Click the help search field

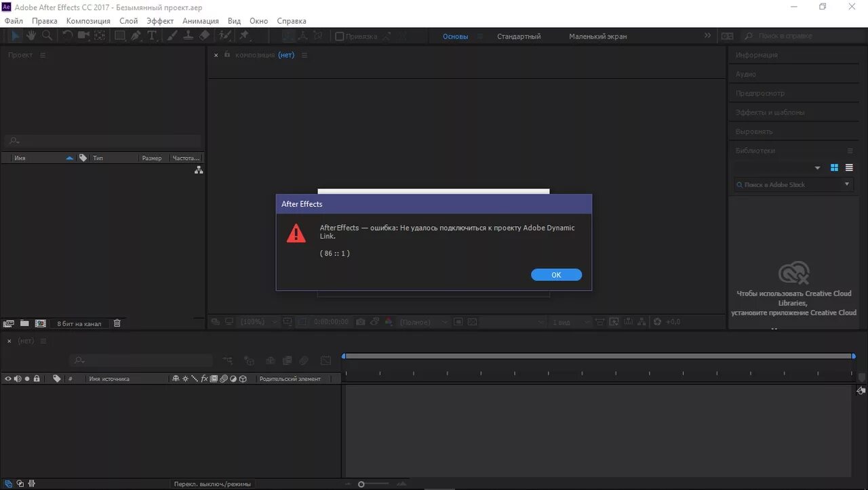[804, 37]
